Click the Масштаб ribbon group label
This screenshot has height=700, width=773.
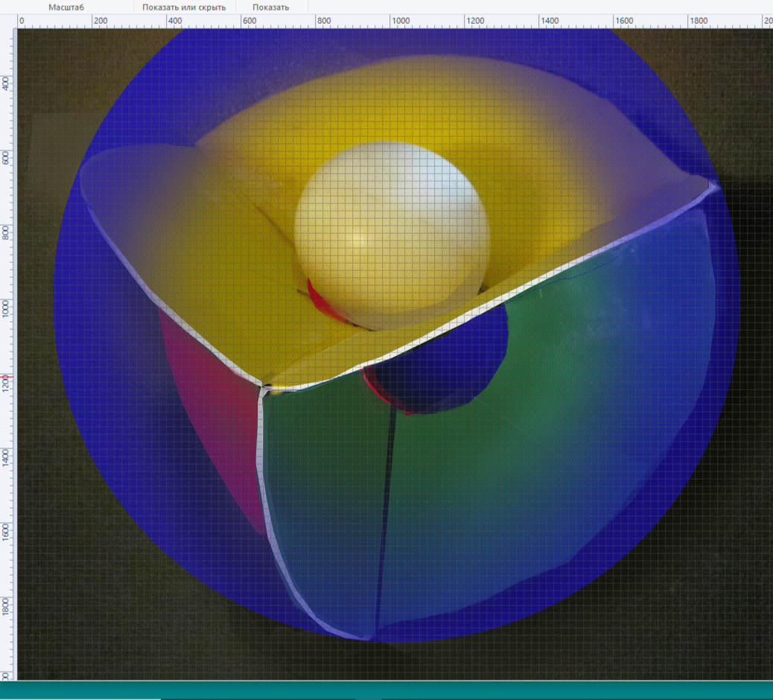click(66, 7)
